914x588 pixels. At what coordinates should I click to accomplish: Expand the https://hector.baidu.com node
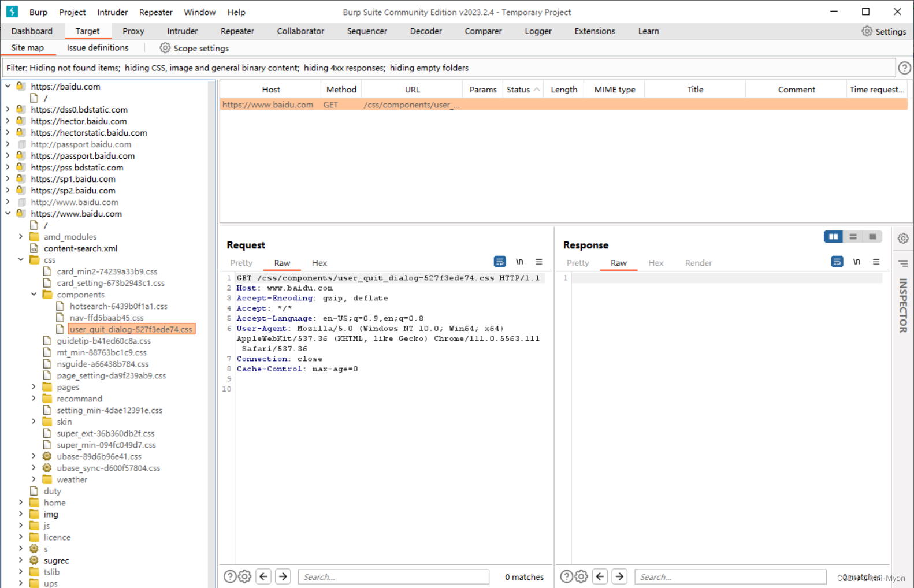8,121
